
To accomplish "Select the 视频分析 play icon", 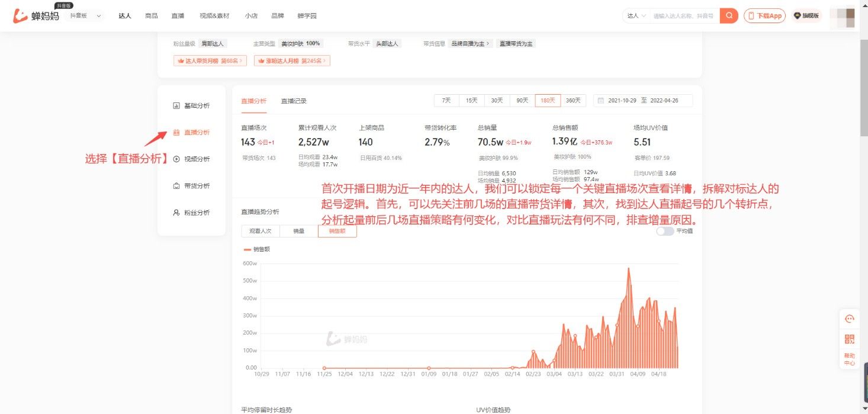I will click(x=176, y=158).
